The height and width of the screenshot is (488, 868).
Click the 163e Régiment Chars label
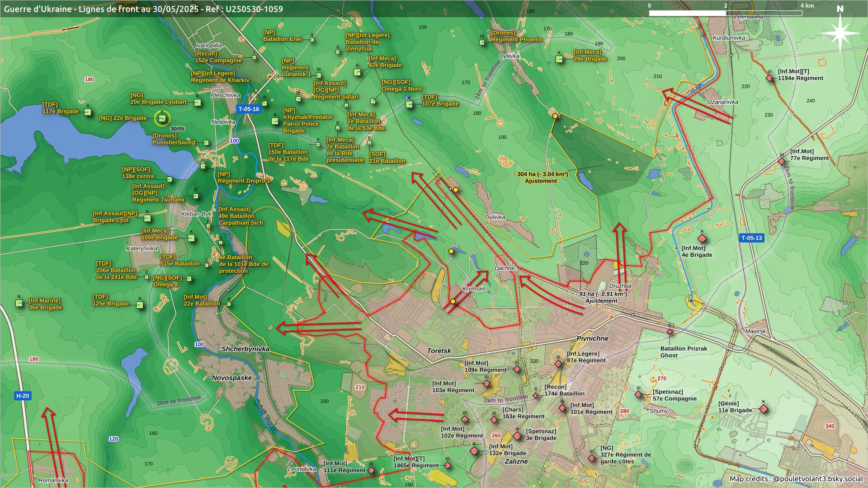pyautogui.click(x=524, y=413)
